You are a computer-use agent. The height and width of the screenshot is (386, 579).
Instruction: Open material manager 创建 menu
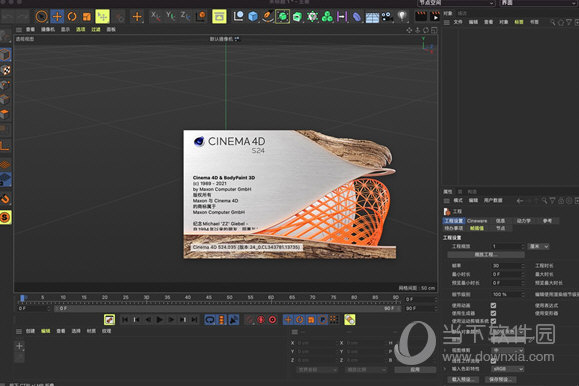click(x=30, y=331)
